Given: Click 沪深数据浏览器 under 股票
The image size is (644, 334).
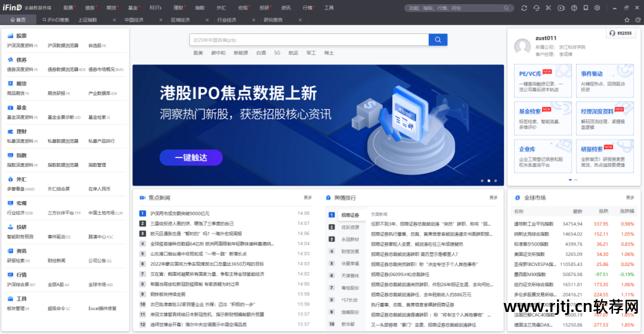Looking at the screenshot, I should click(63, 45).
